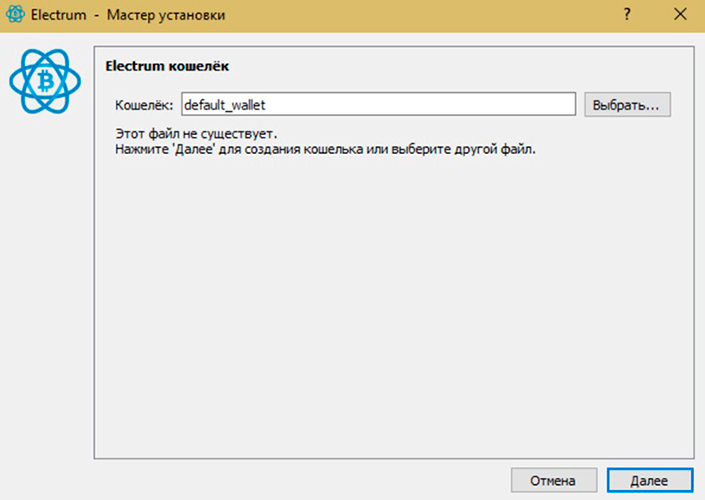This screenshot has height=500, width=705.
Task: Click the 'Кошелёк:' field label
Action: [145, 104]
